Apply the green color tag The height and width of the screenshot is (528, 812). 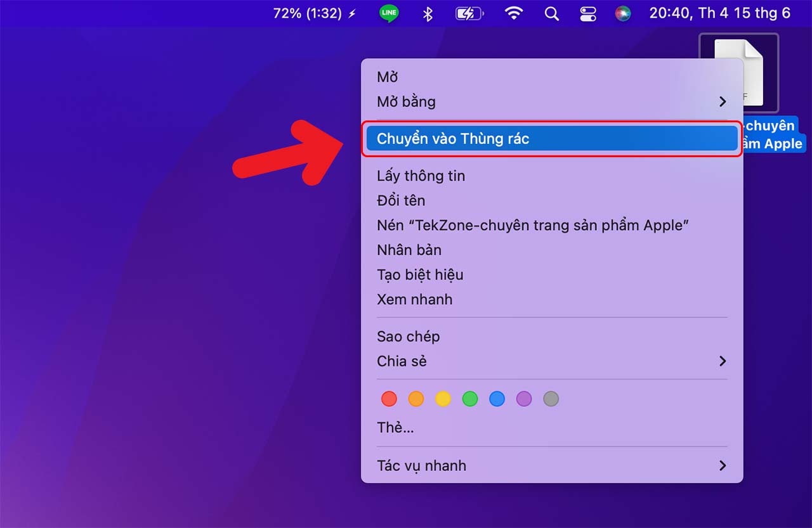pos(470,399)
